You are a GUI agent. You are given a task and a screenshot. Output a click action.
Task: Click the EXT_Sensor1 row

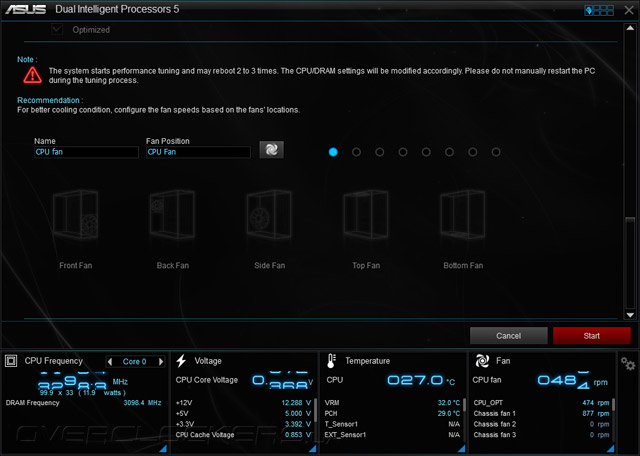[392, 435]
